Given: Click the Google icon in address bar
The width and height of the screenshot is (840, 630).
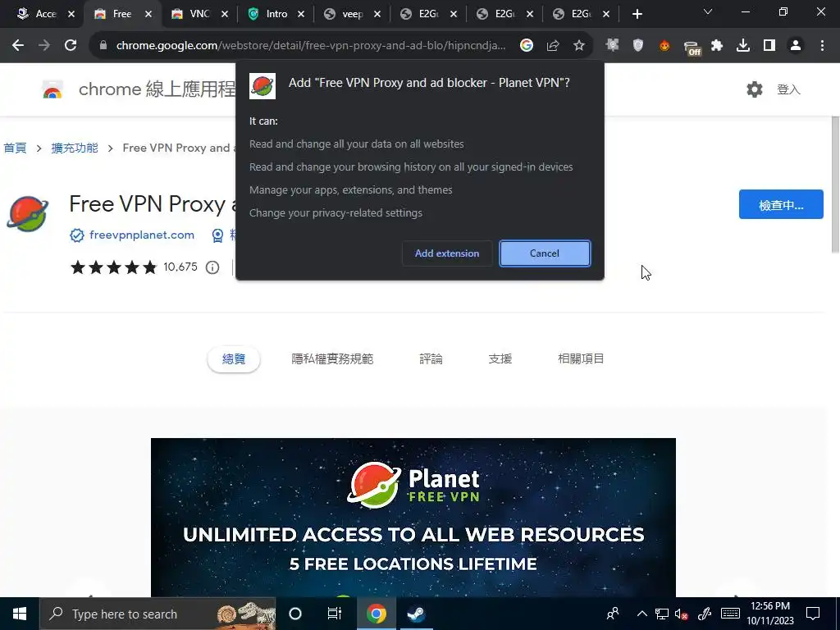Looking at the screenshot, I should pos(527,46).
